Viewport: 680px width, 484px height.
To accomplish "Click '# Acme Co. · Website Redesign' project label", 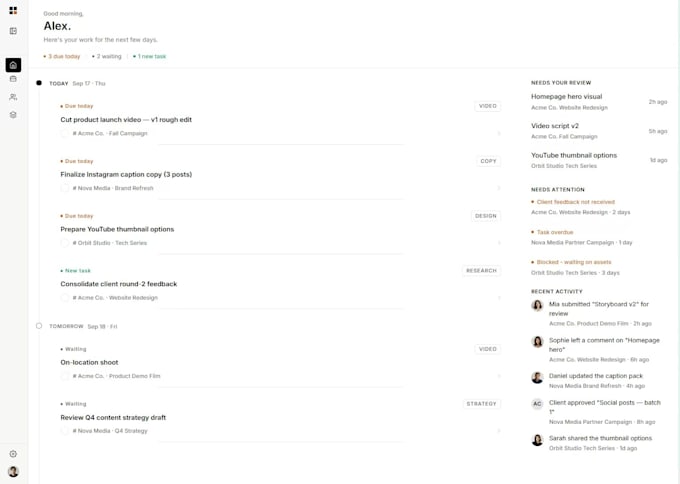I will point(115,298).
